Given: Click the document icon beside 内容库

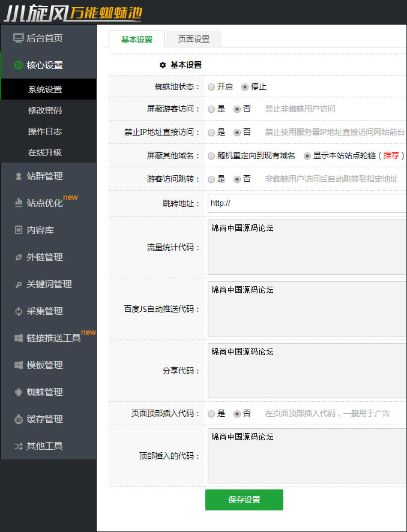Looking at the screenshot, I should pyautogui.click(x=19, y=230).
